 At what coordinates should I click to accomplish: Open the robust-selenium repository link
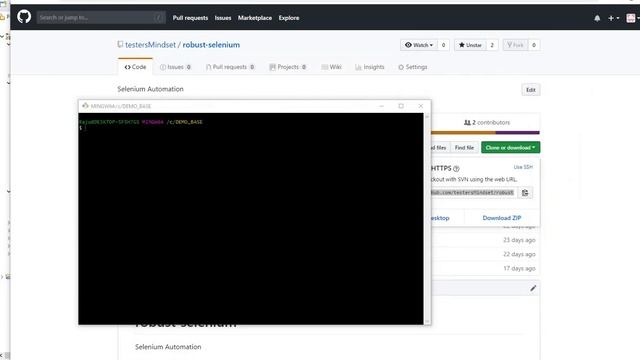[x=211, y=45]
